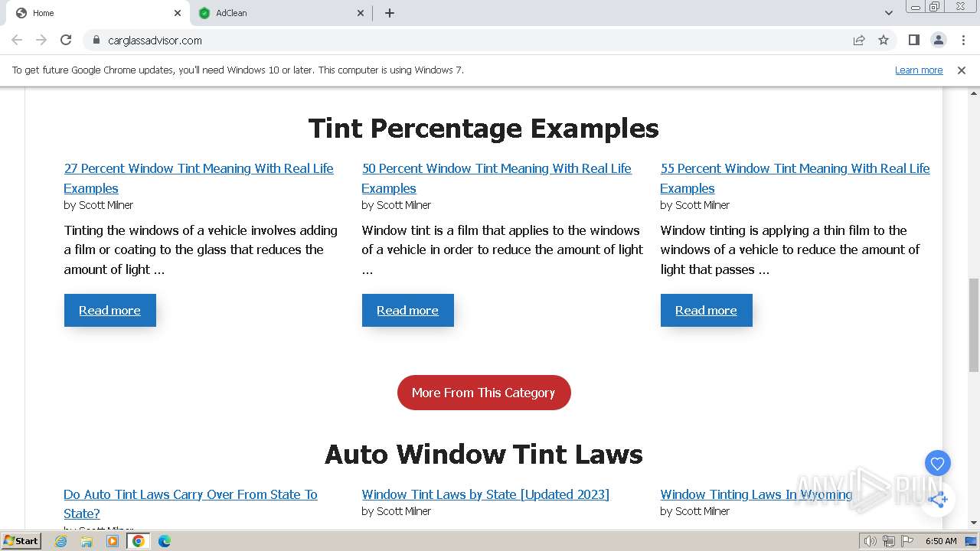980x551 pixels.
Task: Click the floating share icon
Action: coord(938,500)
